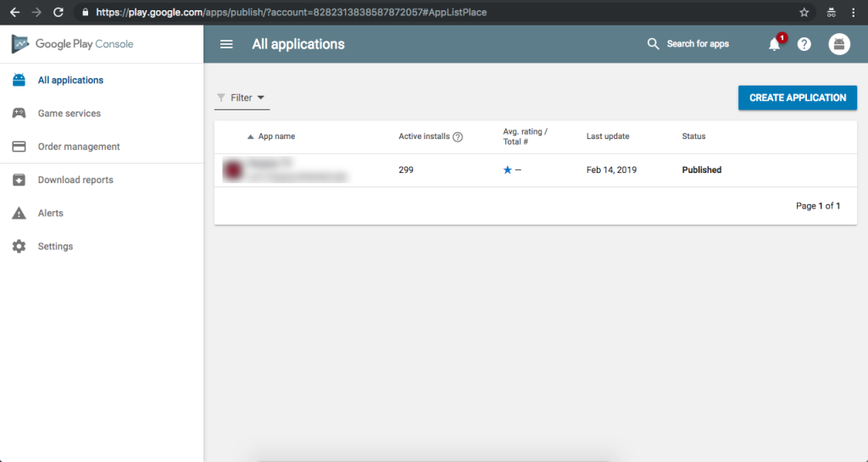Click the Google Play Console logo
This screenshot has width=868, height=462.
[x=73, y=44]
